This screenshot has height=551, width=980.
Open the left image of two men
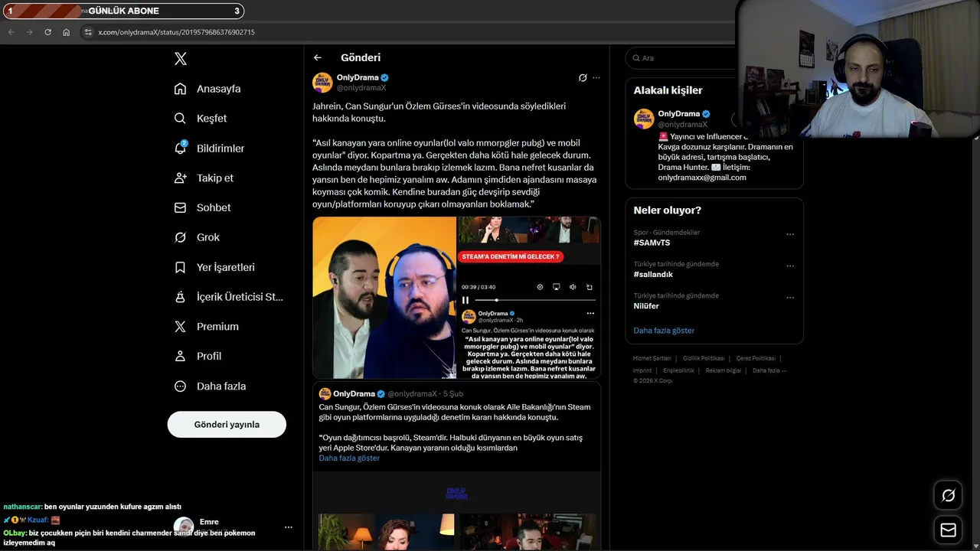(384, 298)
